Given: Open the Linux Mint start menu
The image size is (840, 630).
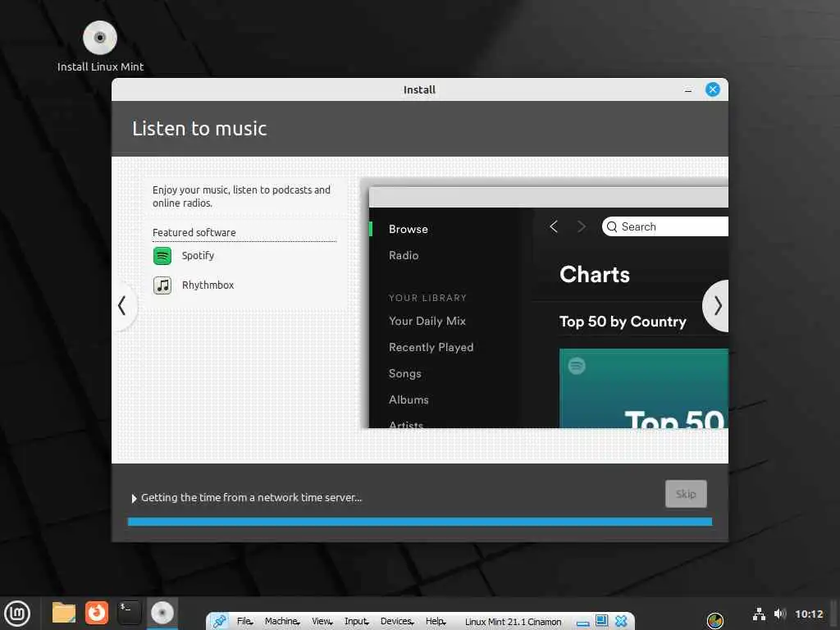Looking at the screenshot, I should point(17,614).
